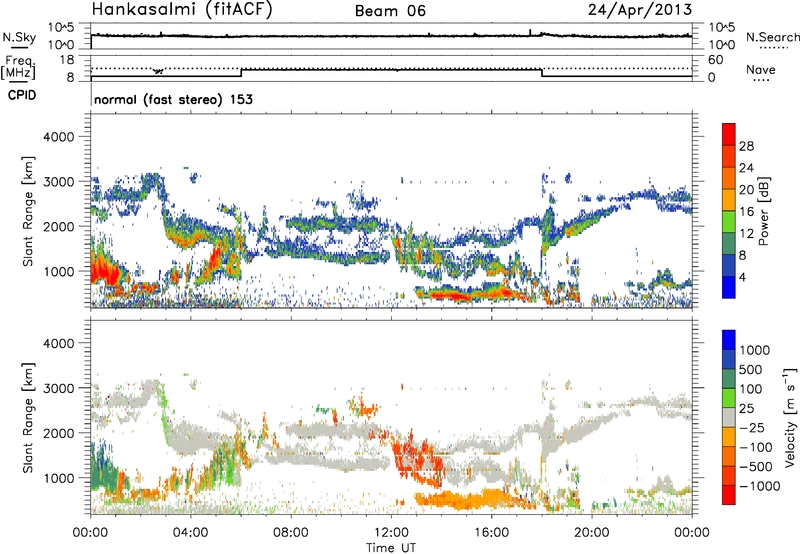Select the '-25' velocity colorbar value
The width and height of the screenshot is (800, 554).
(752, 428)
